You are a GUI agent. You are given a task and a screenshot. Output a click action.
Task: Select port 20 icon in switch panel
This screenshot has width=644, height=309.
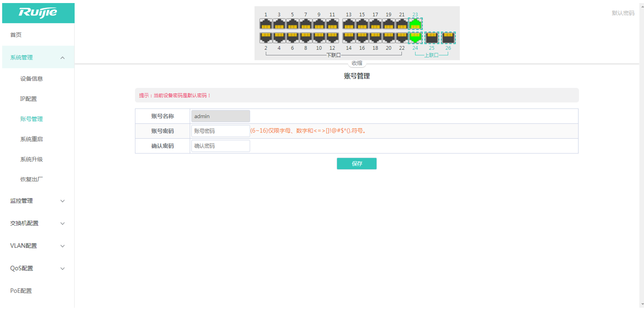coord(389,38)
